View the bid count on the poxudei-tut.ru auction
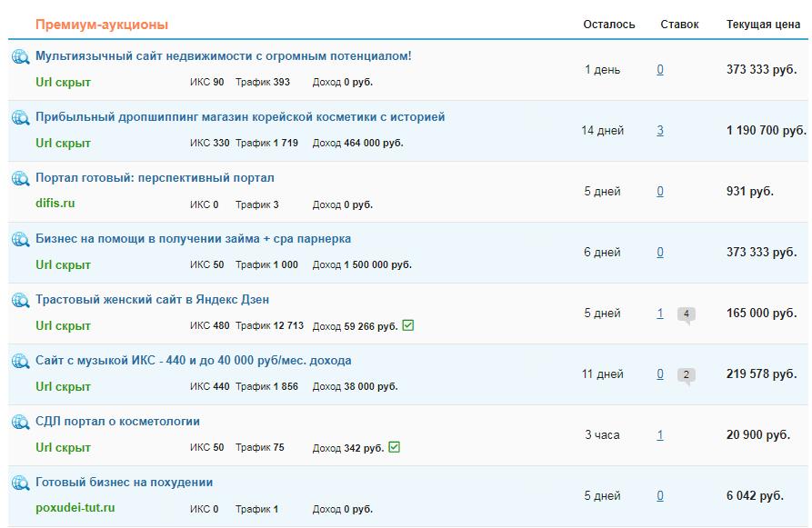 click(x=660, y=496)
